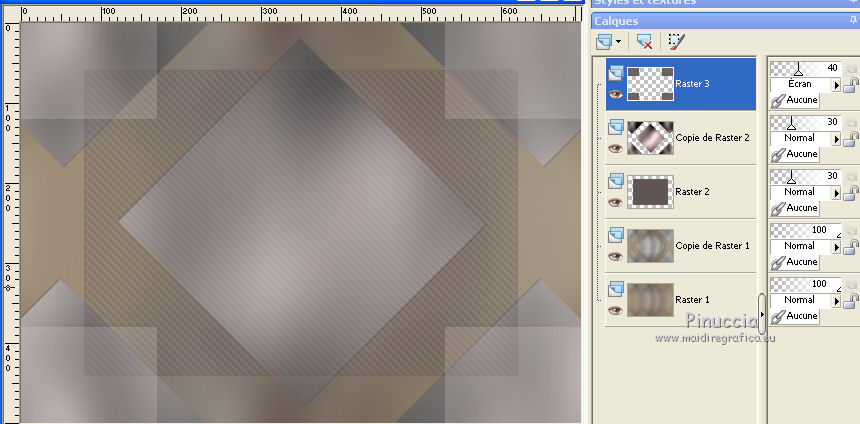
Task: Hide the Raster 3 layer
Action: click(615, 94)
